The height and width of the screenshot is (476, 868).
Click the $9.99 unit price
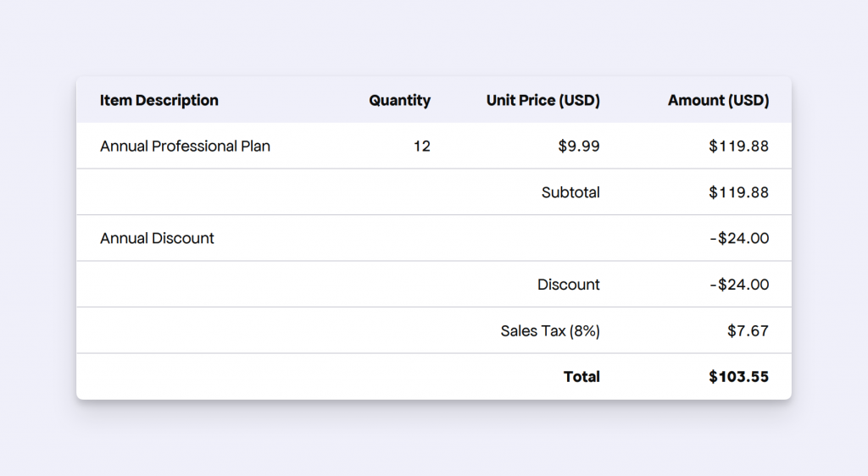point(579,146)
